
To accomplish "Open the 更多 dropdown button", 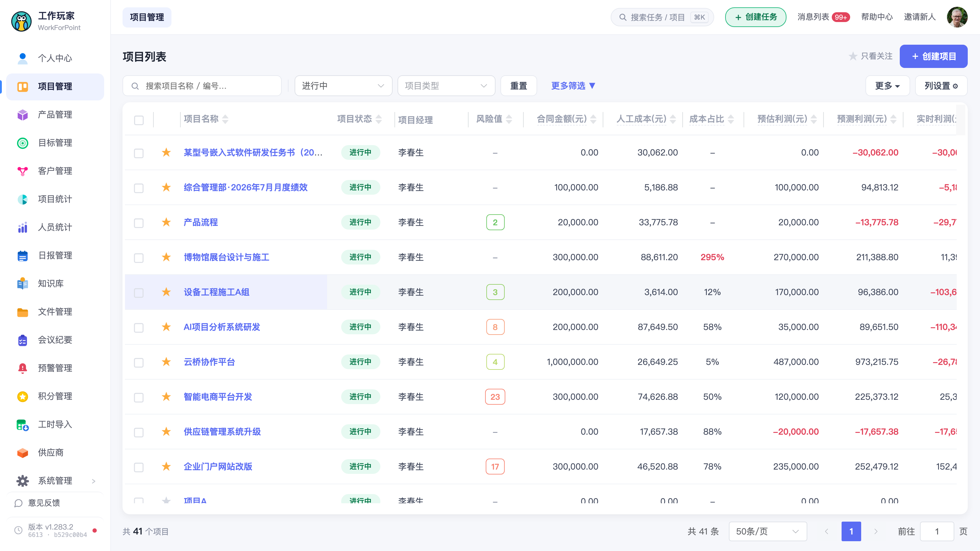I will 887,86.
